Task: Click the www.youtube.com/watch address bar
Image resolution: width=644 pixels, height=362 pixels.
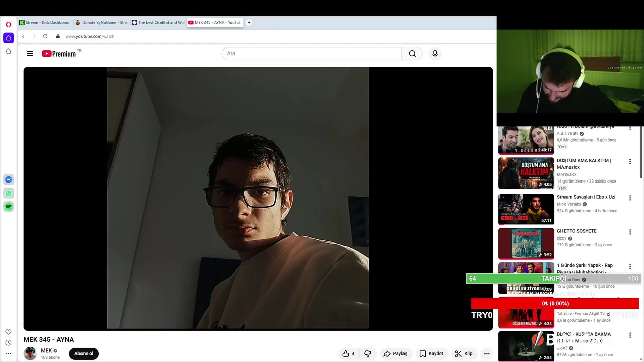Action: [x=90, y=36]
